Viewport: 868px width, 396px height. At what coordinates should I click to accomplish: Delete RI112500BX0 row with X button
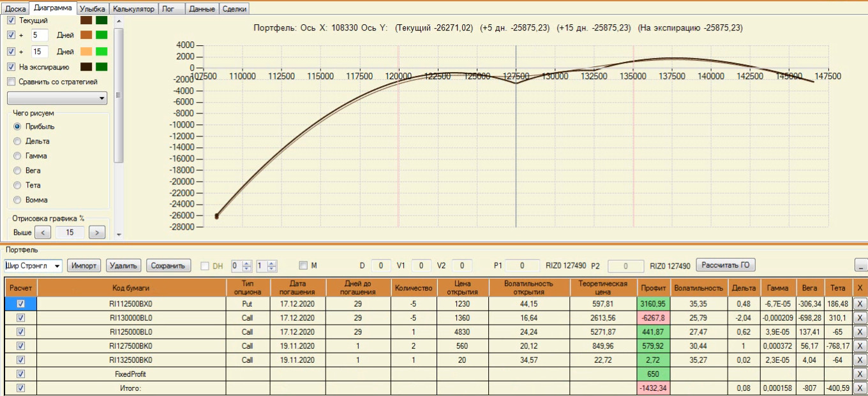859,304
